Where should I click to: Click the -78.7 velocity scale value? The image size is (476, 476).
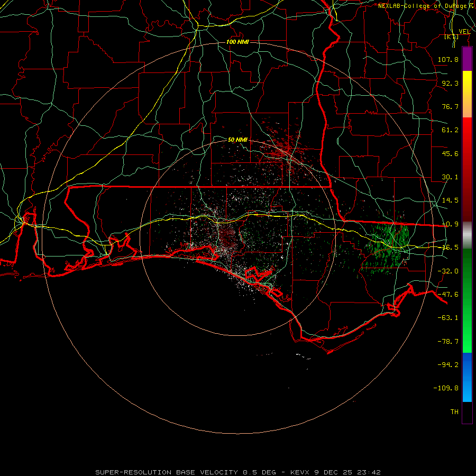(x=448, y=342)
